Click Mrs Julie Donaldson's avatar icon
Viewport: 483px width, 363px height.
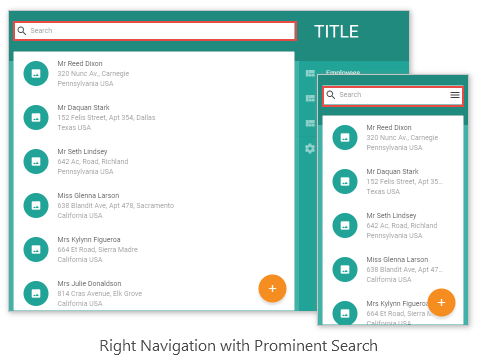[x=36, y=294]
